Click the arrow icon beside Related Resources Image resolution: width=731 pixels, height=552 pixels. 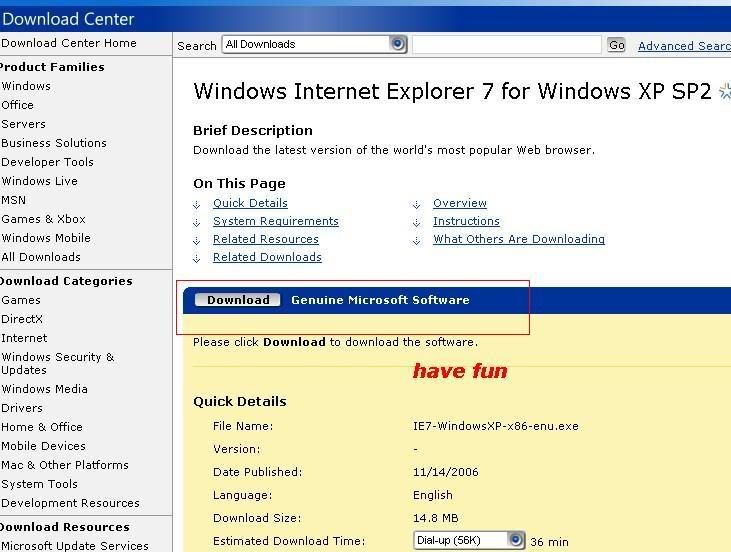(x=197, y=241)
